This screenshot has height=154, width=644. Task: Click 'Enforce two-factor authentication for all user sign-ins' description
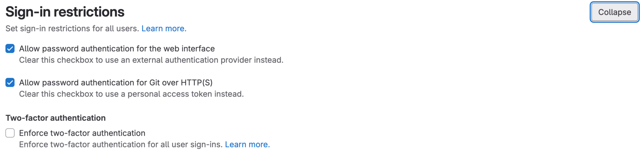[121, 145]
